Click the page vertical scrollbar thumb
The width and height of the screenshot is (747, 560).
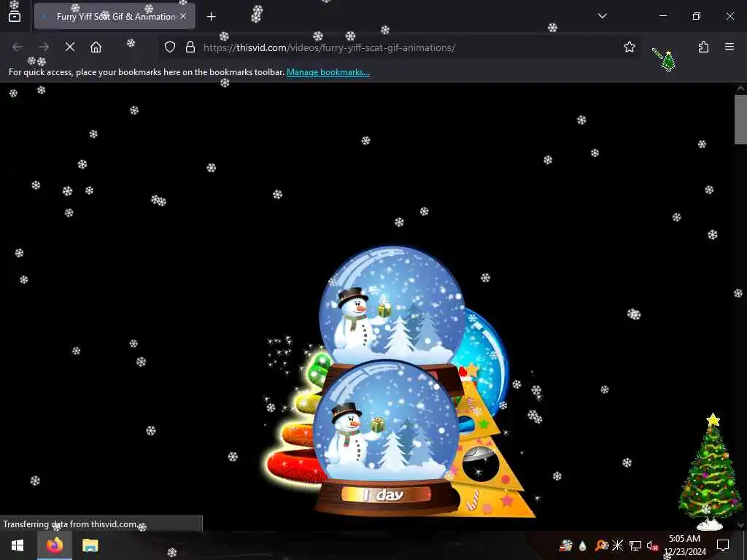click(x=740, y=119)
